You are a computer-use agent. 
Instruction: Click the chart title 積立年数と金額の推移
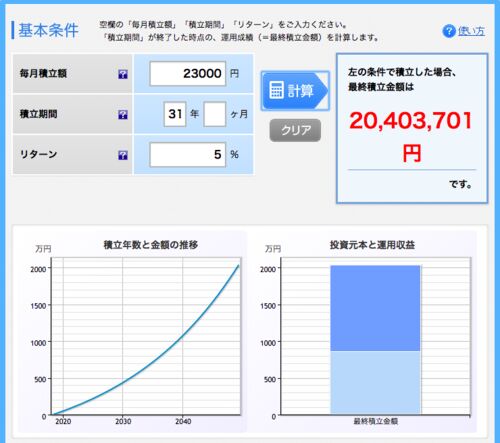(151, 245)
